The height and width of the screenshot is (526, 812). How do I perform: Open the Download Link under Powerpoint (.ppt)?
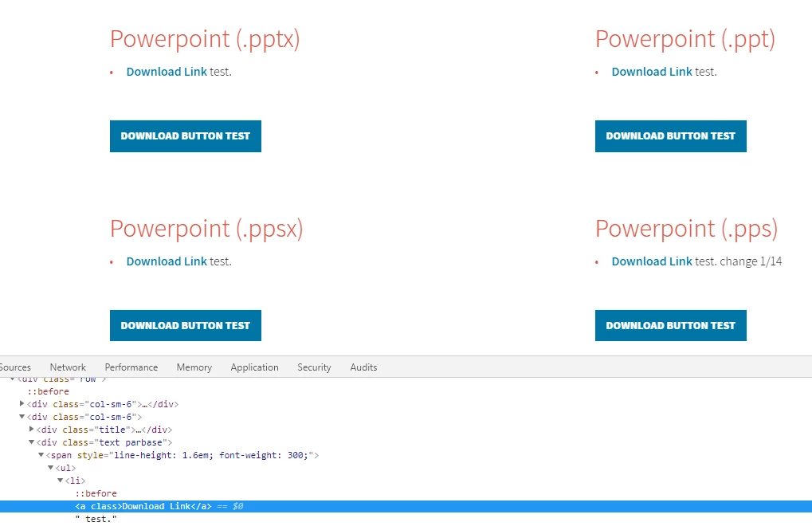point(652,72)
